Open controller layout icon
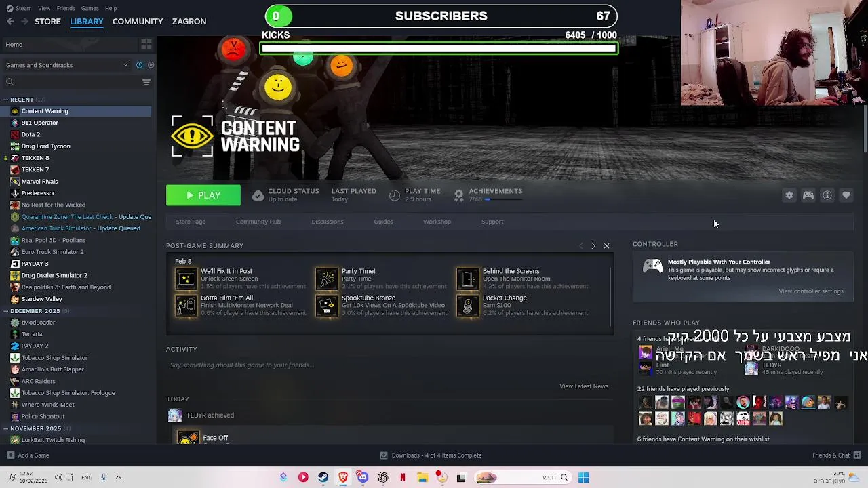868x488 pixels. tap(808, 195)
